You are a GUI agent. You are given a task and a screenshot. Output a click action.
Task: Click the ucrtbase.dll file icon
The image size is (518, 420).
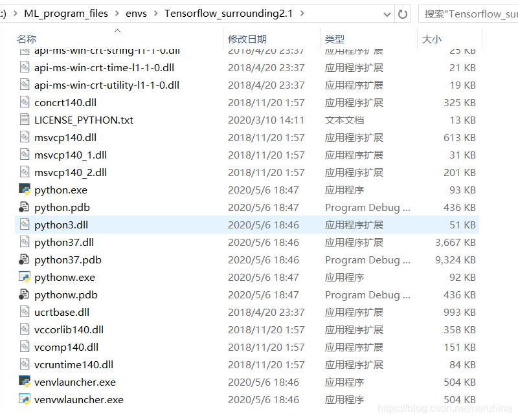point(25,312)
